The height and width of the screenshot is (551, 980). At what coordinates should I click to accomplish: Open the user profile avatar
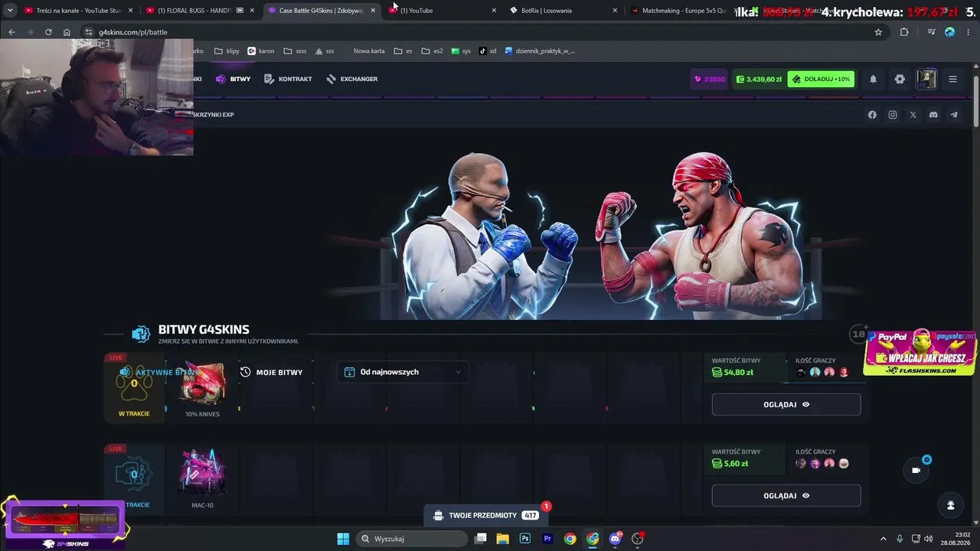(926, 79)
